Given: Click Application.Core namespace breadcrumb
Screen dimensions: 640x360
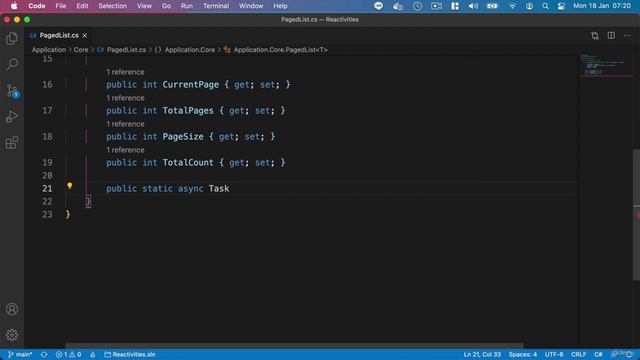Looking at the screenshot, I should pyautogui.click(x=185, y=50).
